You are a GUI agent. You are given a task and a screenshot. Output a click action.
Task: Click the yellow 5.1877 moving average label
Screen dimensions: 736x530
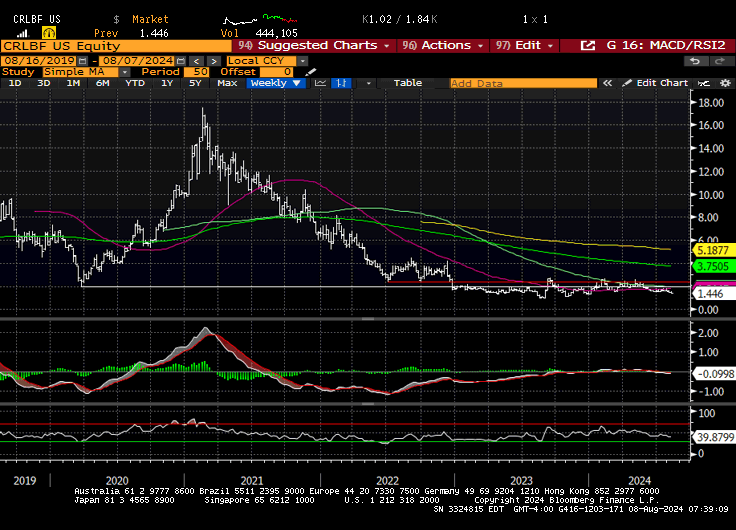[713, 250]
